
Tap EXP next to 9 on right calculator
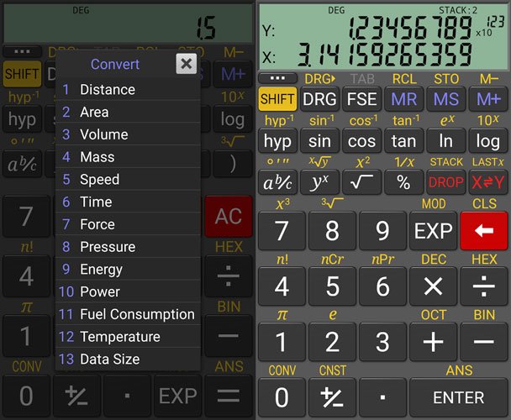pyautogui.click(x=433, y=231)
